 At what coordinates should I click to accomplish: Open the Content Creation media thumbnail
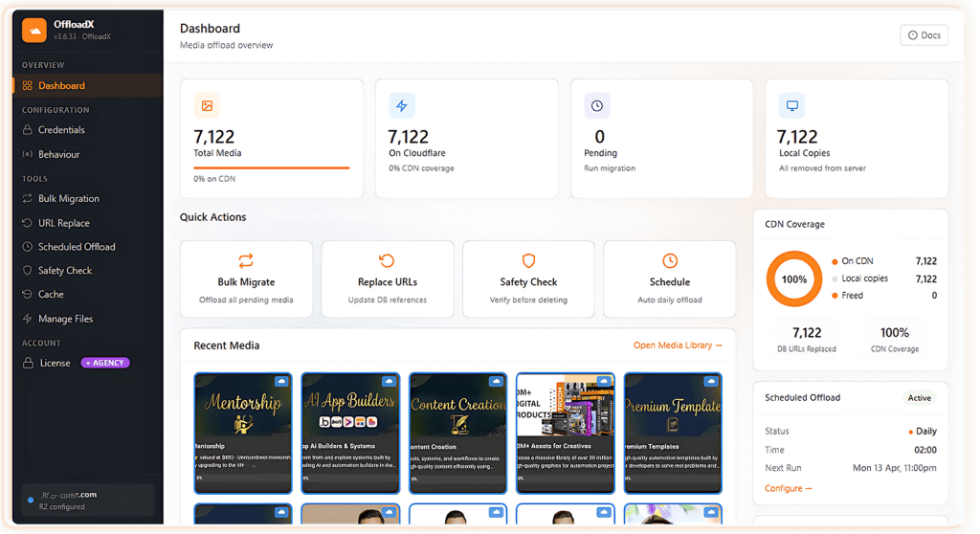[x=458, y=434]
